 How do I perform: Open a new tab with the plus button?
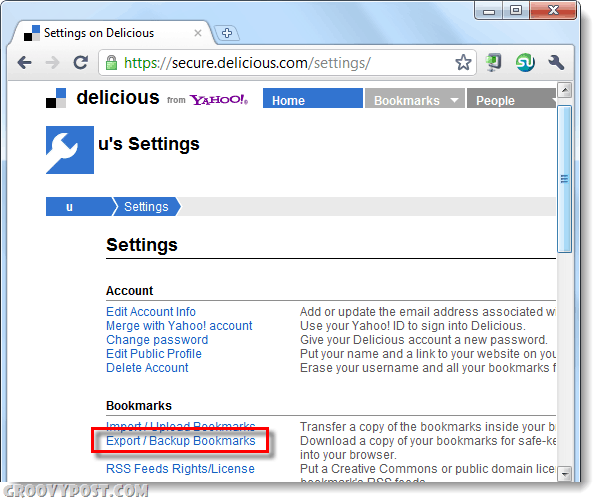pos(227,33)
